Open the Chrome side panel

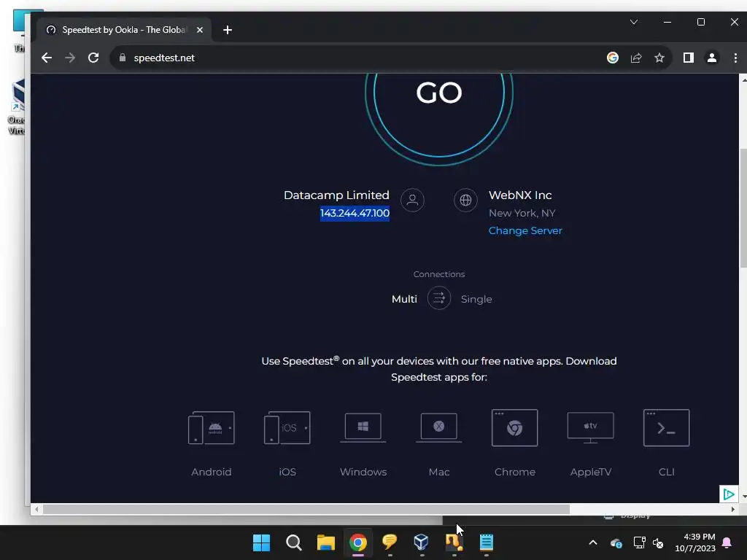pos(689,58)
